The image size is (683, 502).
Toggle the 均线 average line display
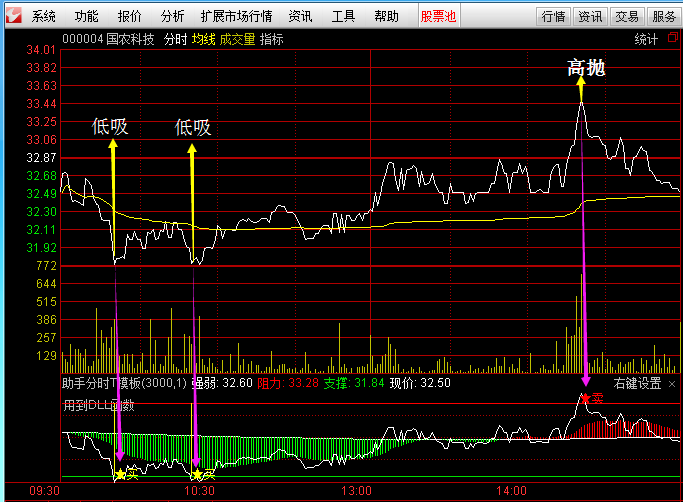point(204,39)
